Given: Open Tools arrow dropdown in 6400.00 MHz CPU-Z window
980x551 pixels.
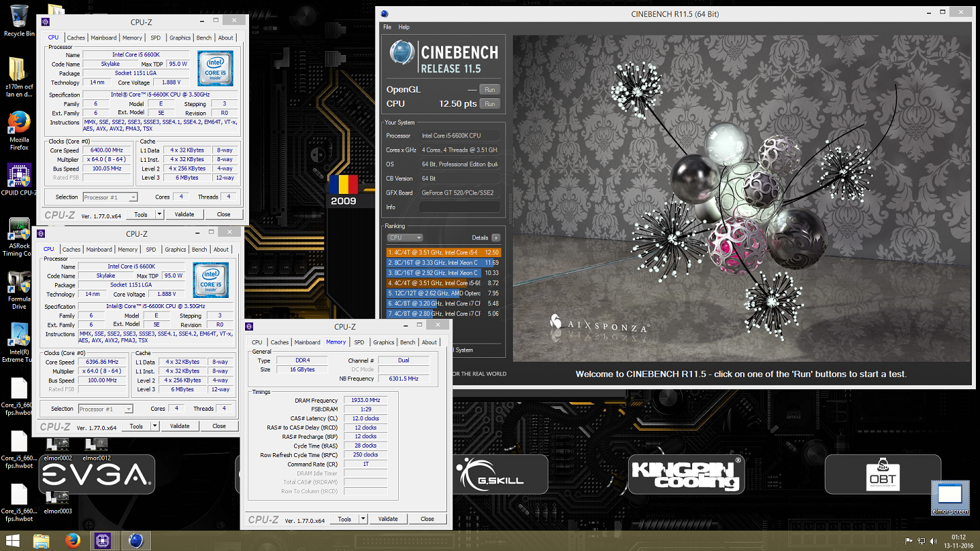Looking at the screenshot, I should tap(160, 214).
